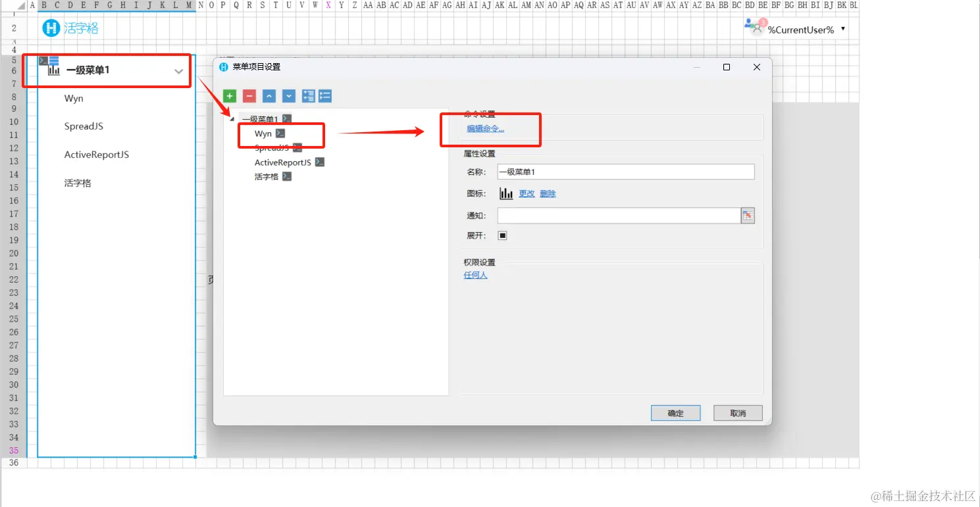Click the %CurrentUser% text
Screen dimensions: 980x507
point(801,30)
